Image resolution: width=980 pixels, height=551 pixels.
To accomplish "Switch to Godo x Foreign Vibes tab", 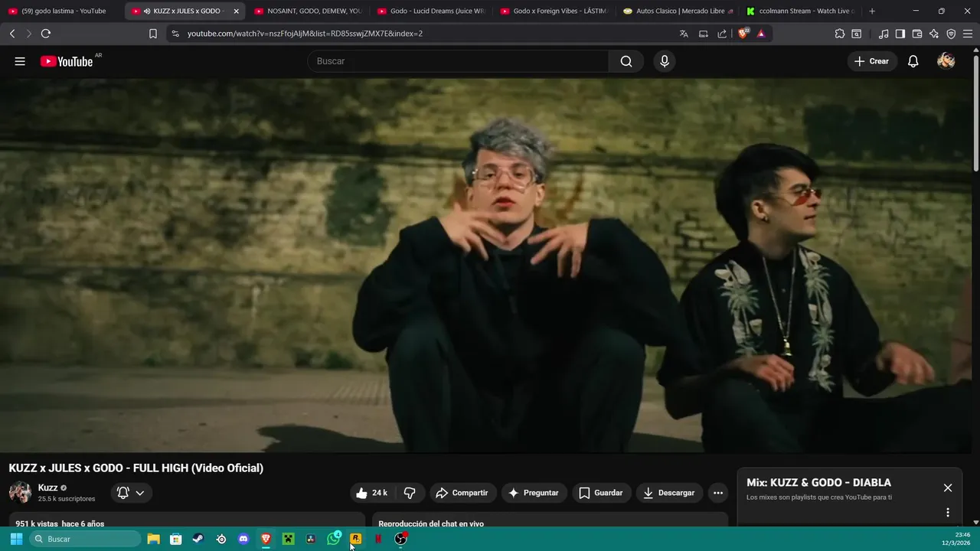I will [554, 11].
